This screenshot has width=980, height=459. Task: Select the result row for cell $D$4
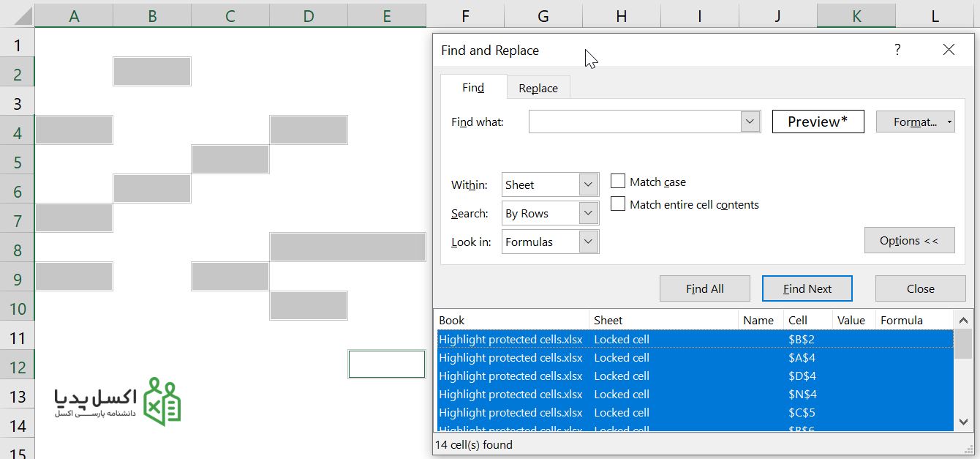695,376
